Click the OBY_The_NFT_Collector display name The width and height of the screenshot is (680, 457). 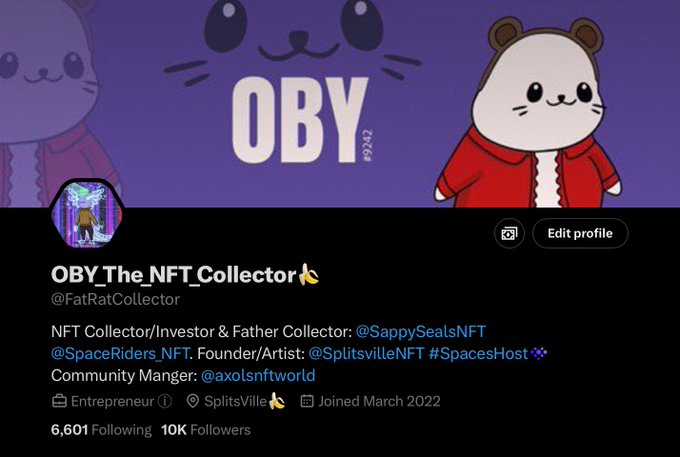point(173,275)
